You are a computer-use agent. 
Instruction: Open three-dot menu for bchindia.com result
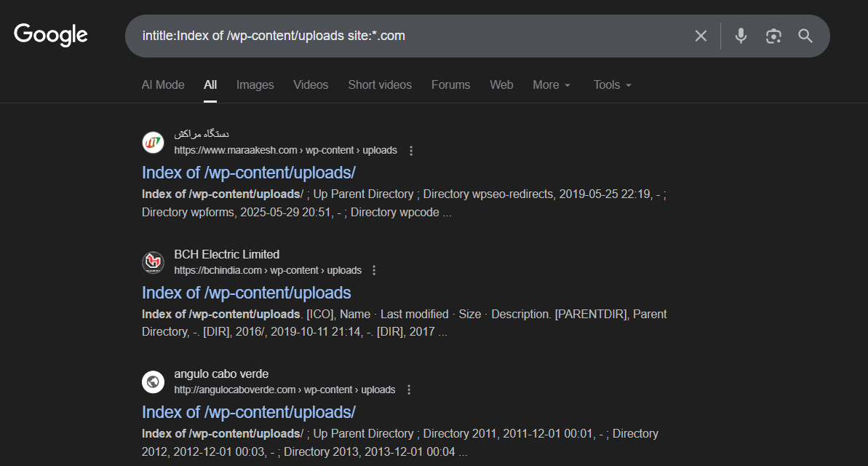pyautogui.click(x=375, y=270)
